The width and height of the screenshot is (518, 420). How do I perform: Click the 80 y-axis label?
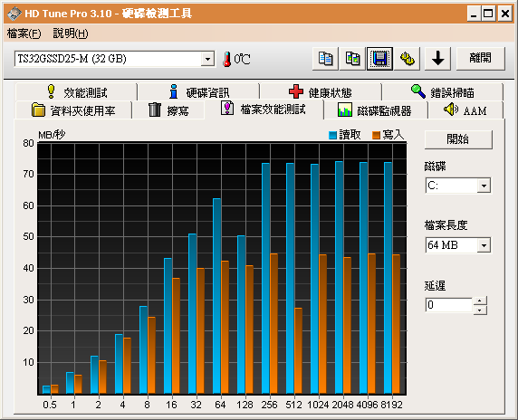click(x=28, y=143)
